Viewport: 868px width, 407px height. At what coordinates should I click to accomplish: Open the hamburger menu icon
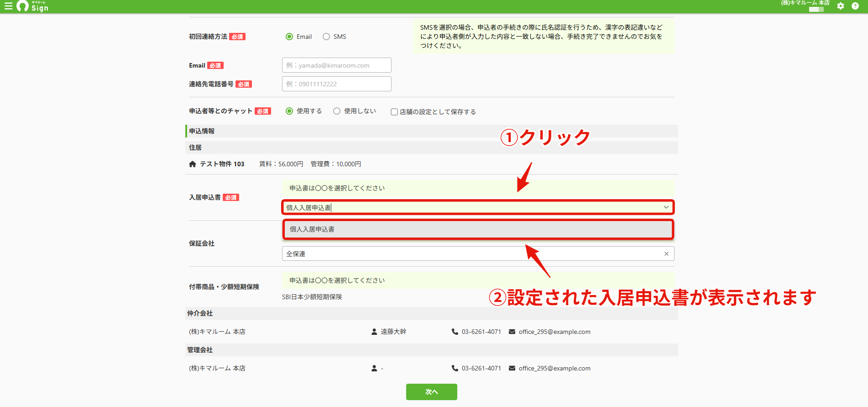(8, 6)
